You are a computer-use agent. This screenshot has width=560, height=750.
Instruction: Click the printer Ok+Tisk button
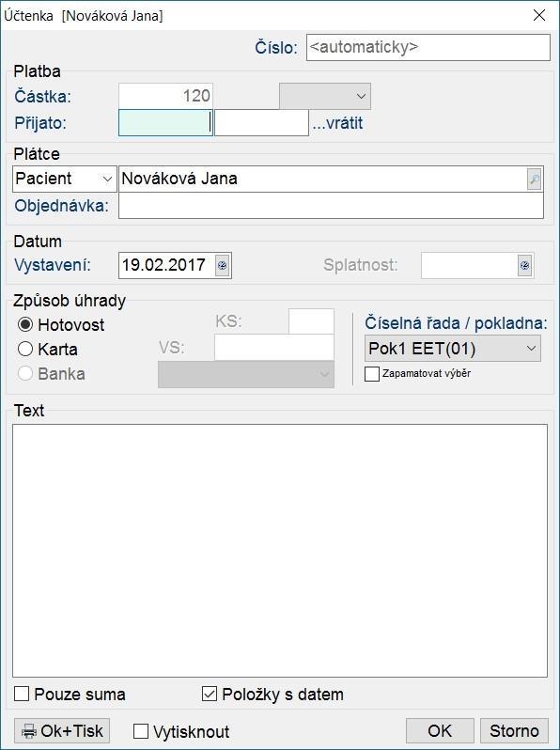pyautogui.click(x=62, y=730)
